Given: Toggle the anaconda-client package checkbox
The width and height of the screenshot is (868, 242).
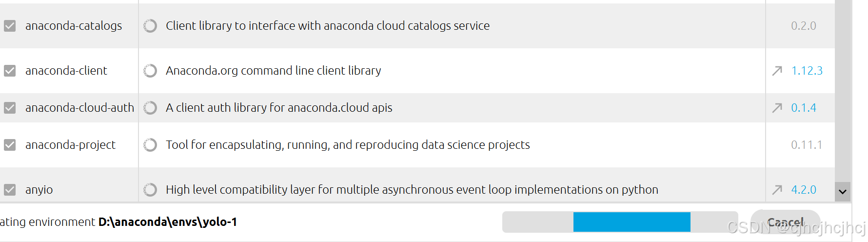Looking at the screenshot, I should coord(10,71).
